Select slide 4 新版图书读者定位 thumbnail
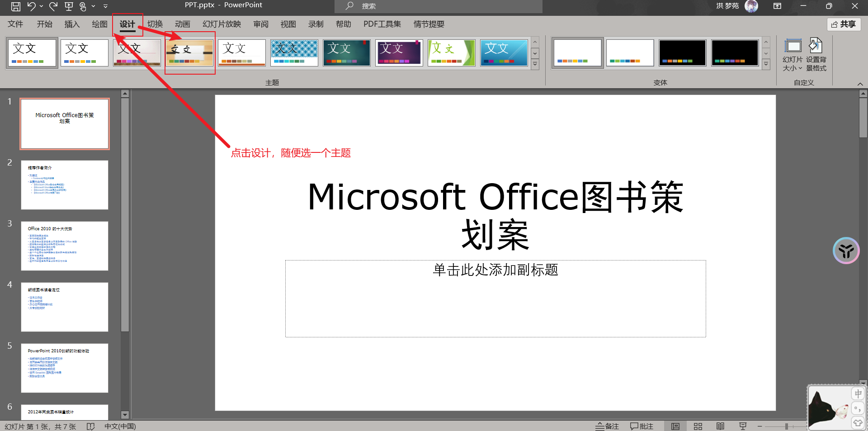868x431 pixels. click(x=65, y=307)
